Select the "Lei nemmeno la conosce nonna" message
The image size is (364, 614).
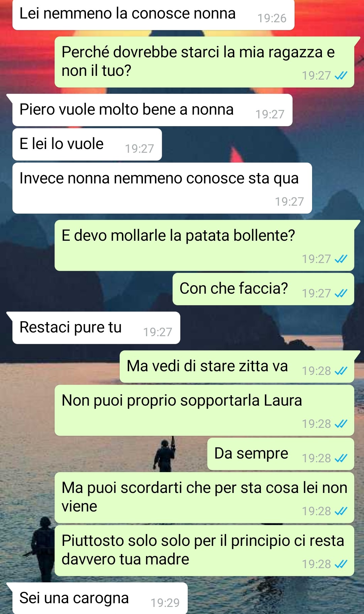[x=153, y=15]
